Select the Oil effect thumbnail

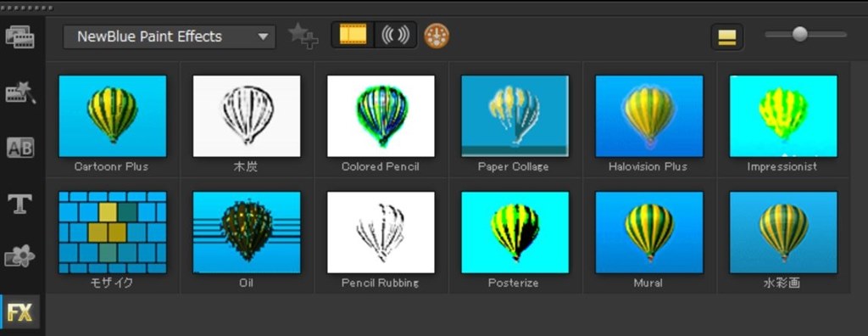coord(247,232)
